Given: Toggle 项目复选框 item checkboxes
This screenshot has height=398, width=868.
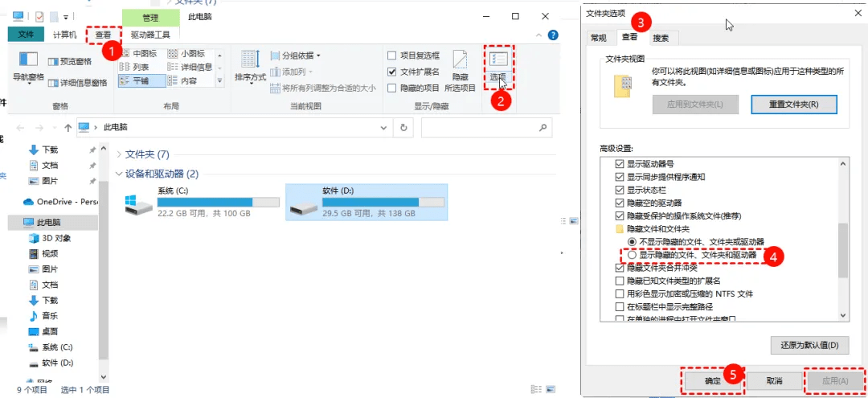Looking at the screenshot, I should (392, 55).
